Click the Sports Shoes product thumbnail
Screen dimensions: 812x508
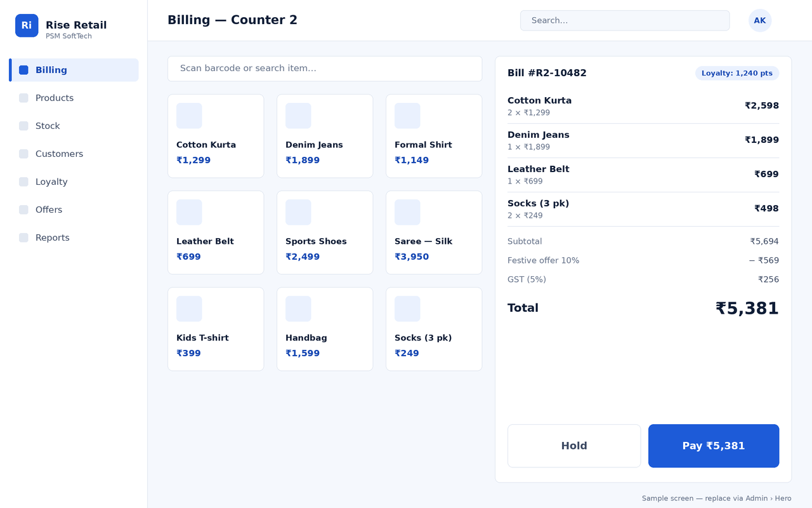[x=298, y=212]
